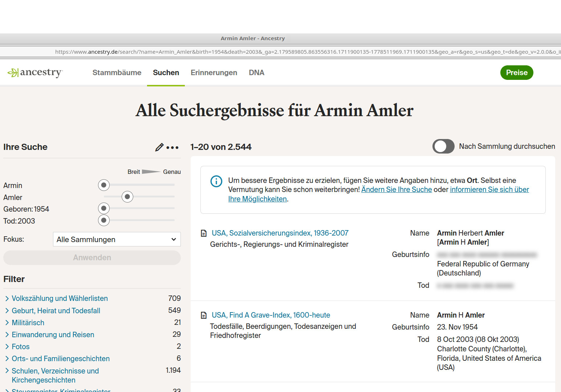The width and height of the screenshot is (561, 392).
Task: Open USA, Find A Grave-Index, 1600-heute result
Action: [x=271, y=315]
